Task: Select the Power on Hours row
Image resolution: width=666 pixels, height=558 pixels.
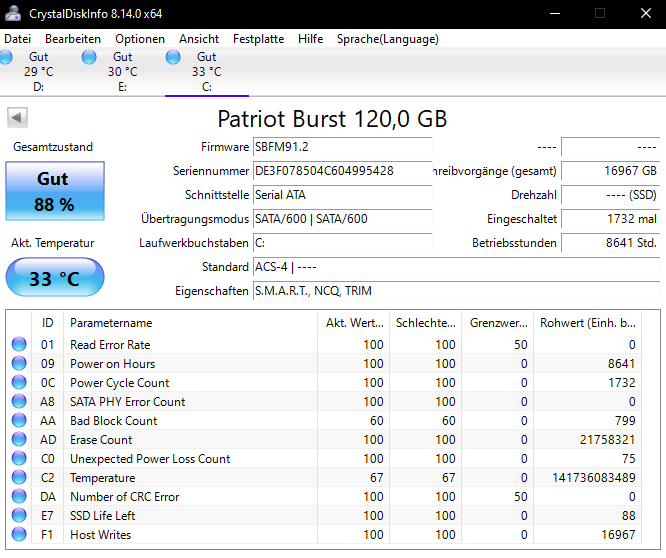Action: pos(326,364)
